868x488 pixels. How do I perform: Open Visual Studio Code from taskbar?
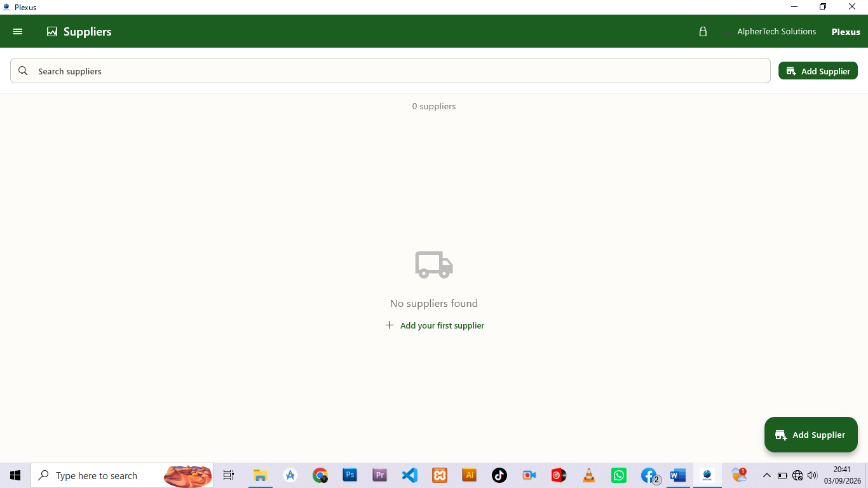point(410,475)
